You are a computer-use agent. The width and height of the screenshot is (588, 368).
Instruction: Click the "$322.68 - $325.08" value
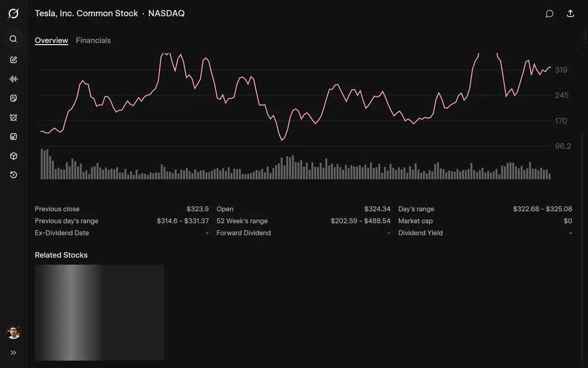point(542,209)
